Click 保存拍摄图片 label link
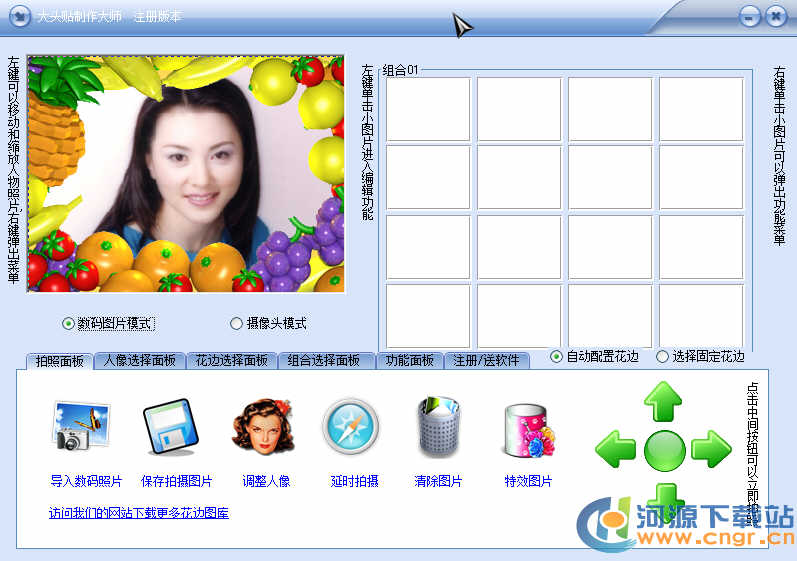The height and width of the screenshot is (561, 797). [x=176, y=481]
